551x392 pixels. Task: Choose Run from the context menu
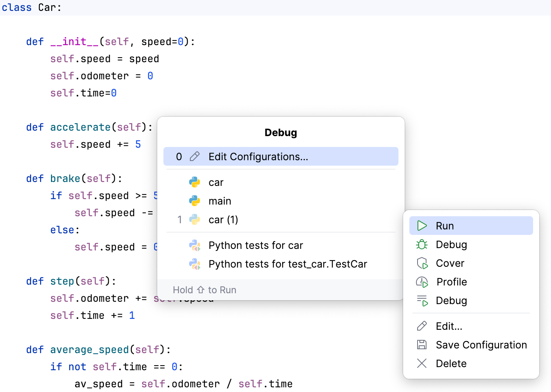(445, 226)
